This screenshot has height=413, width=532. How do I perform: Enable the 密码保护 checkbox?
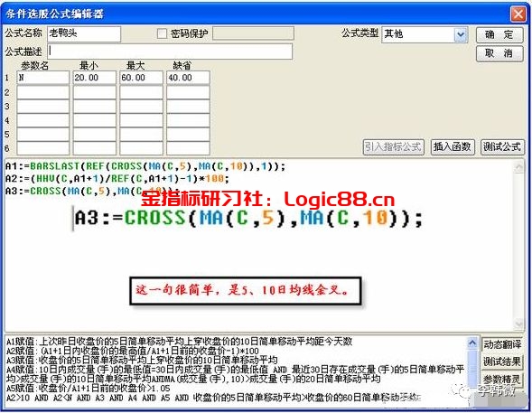(163, 33)
